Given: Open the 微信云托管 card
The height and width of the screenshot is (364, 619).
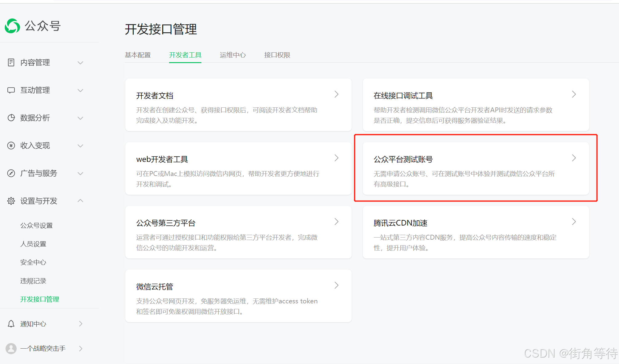Looking at the screenshot, I should [238, 296].
